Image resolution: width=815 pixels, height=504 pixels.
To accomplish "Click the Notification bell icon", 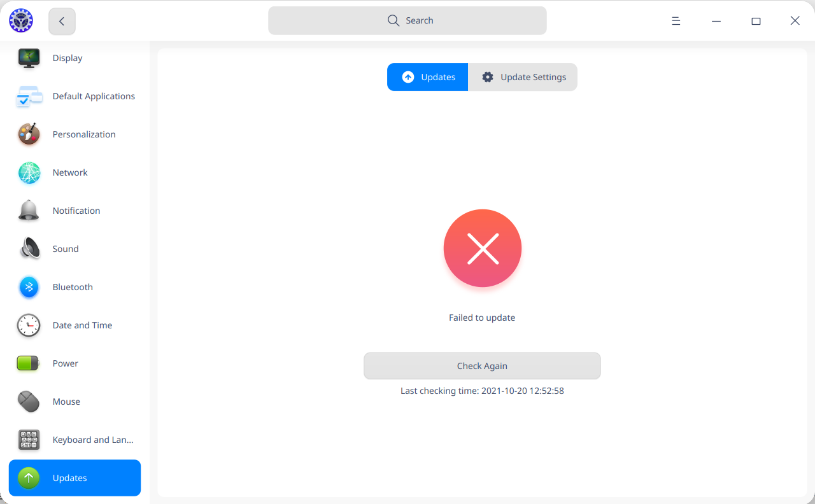I will [29, 211].
